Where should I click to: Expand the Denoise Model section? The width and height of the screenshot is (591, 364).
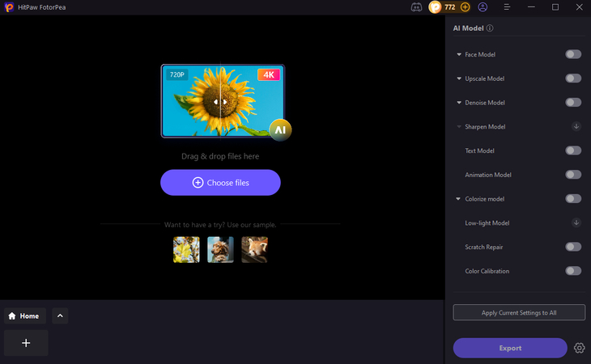tap(459, 103)
